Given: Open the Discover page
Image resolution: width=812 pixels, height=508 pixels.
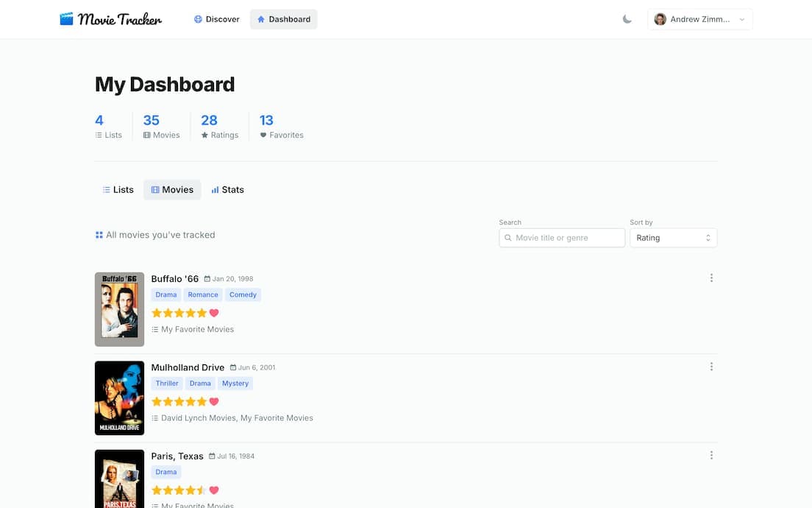Looking at the screenshot, I should (216, 19).
